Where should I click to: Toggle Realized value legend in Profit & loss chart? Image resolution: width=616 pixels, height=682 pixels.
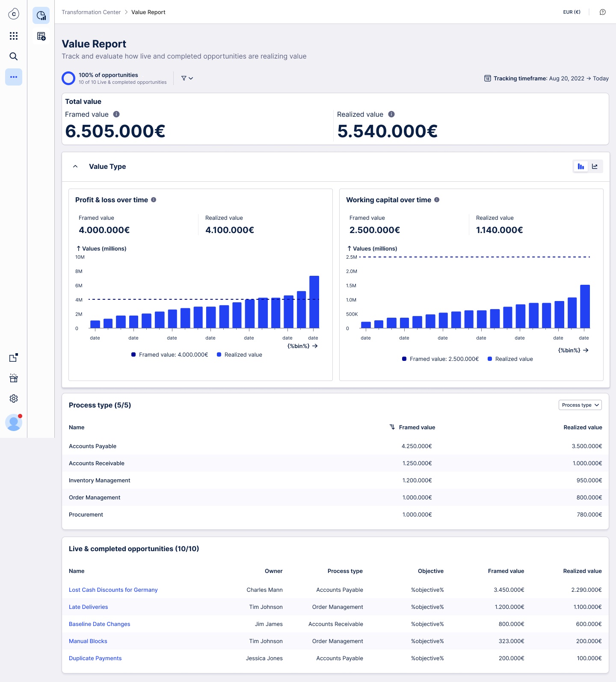pyautogui.click(x=240, y=354)
